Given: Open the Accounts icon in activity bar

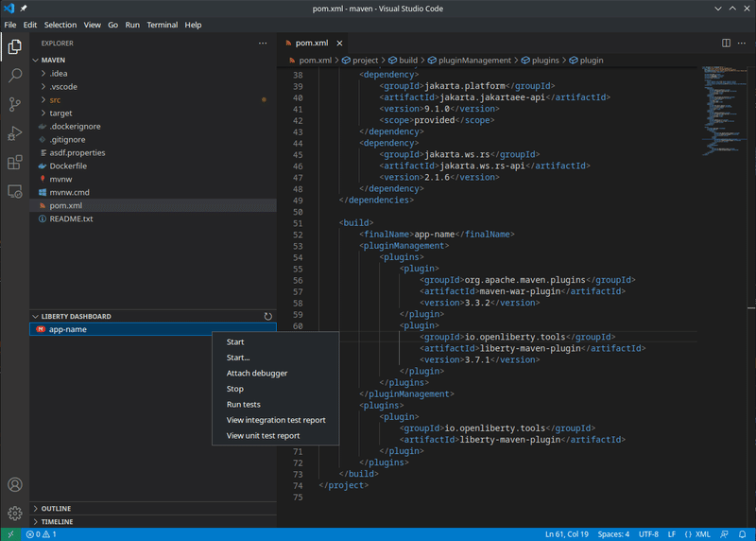Looking at the screenshot, I should (x=15, y=484).
